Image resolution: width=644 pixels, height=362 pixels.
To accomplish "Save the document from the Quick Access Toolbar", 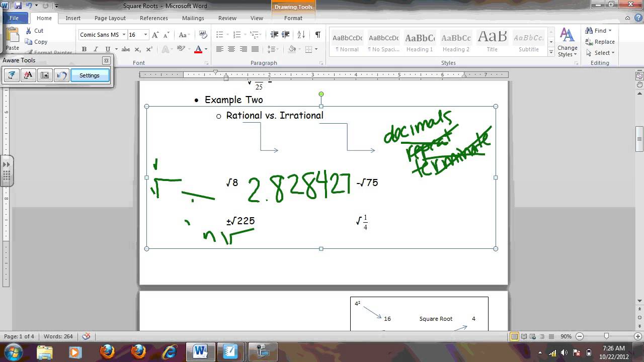I will coord(19,6).
